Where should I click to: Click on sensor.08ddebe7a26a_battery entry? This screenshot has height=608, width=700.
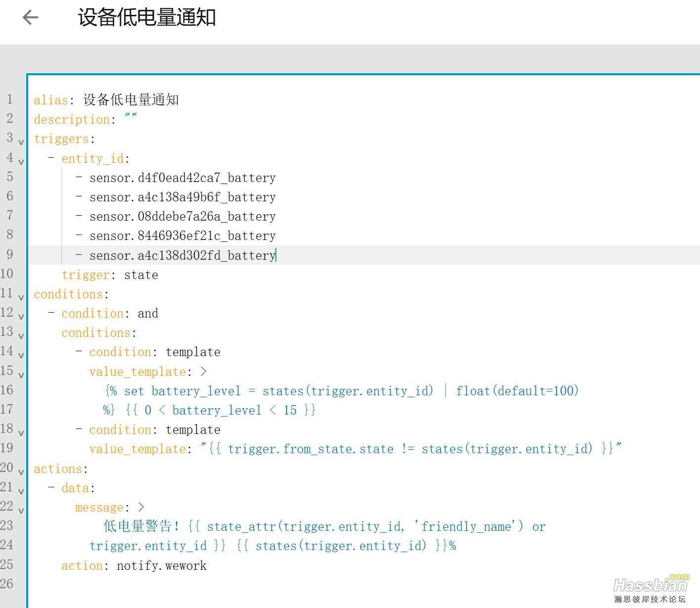click(182, 217)
